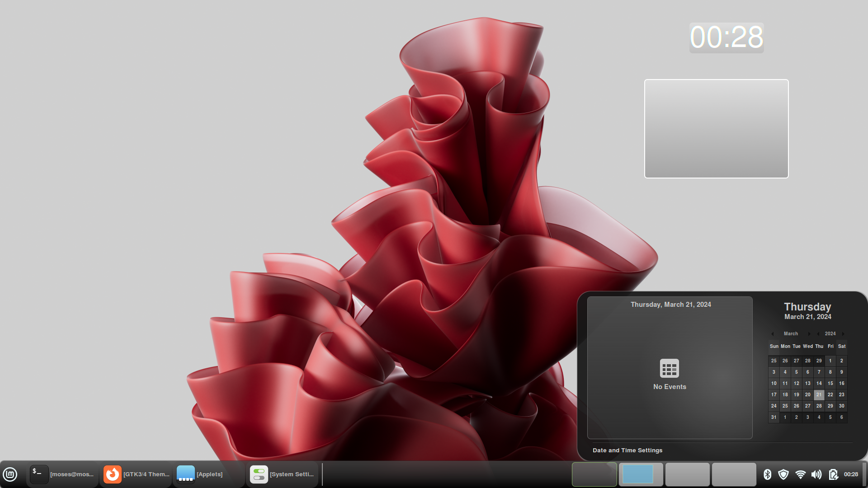The image size is (868, 488).
Task: Select March 19 in the calendar
Action: [796, 395]
